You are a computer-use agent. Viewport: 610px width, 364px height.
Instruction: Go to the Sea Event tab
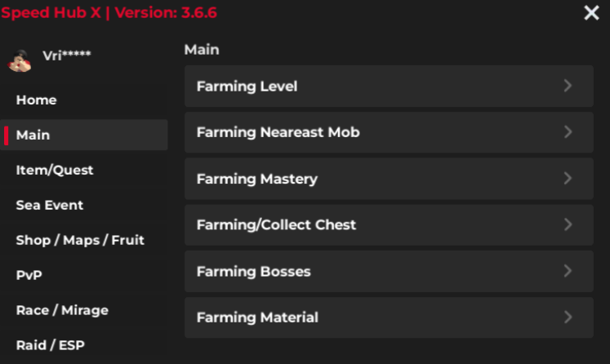coord(50,206)
